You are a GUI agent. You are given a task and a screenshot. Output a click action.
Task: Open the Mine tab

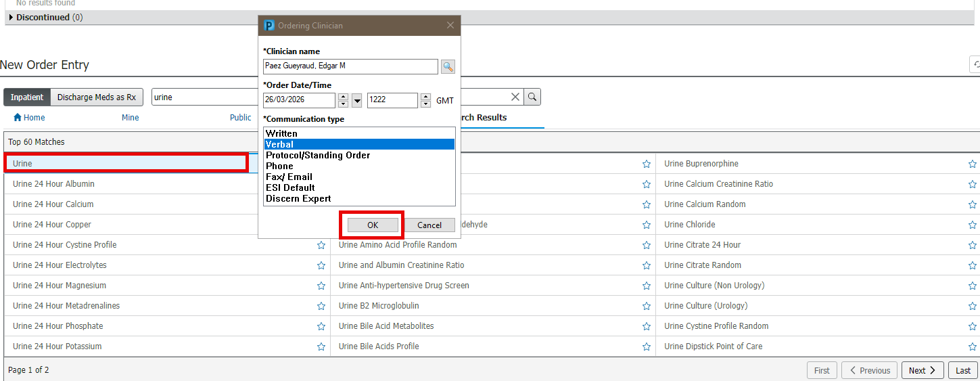click(x=130, y=118)
